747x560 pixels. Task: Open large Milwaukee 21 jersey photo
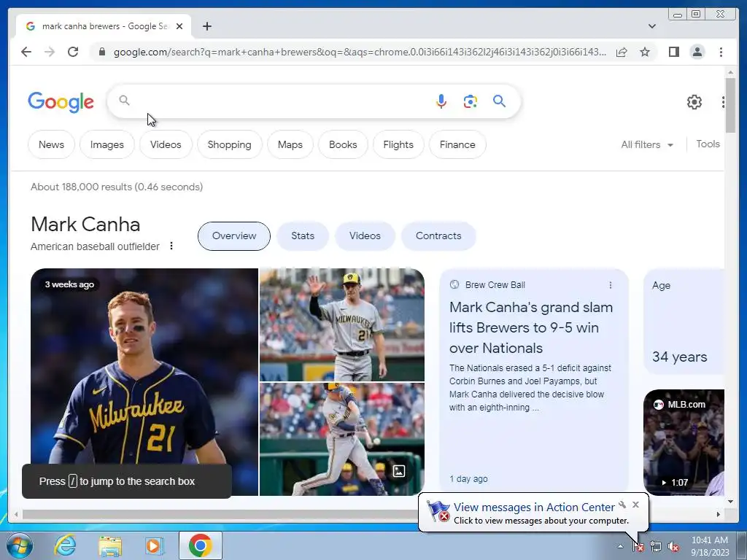(144, 382)
